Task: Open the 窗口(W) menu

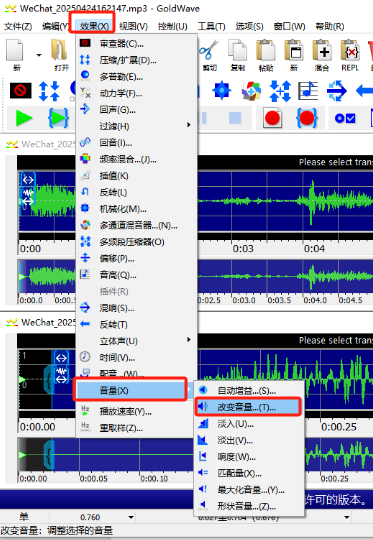Action: [289, 26]
